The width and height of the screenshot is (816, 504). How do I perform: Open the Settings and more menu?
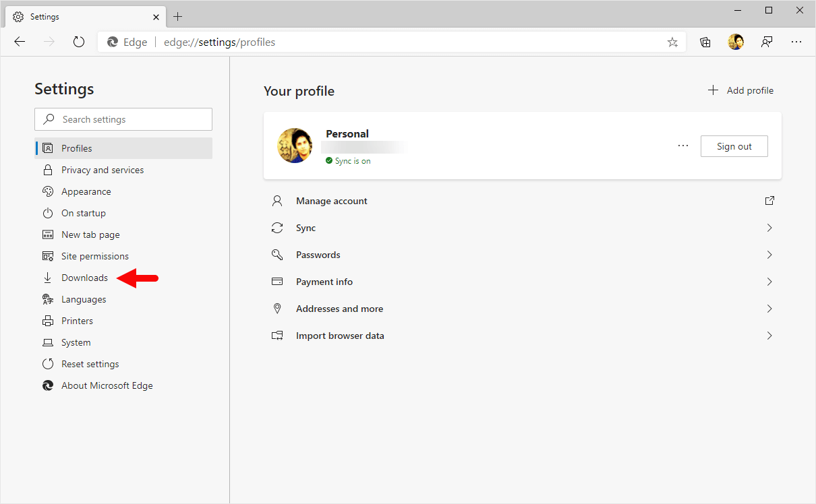(796, 42)
